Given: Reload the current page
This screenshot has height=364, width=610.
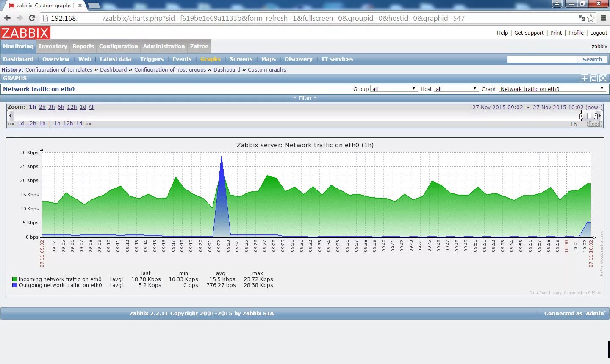Looking at the screenshot, I should point(32,18).
